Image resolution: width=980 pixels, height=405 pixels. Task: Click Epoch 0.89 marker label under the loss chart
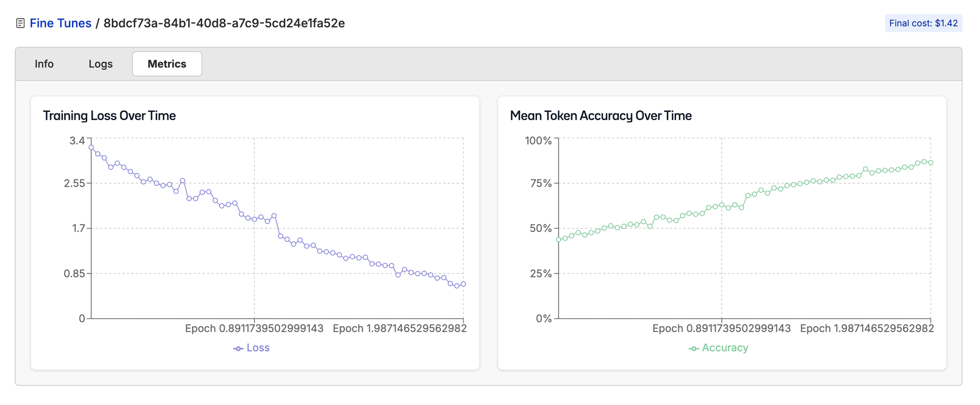254,329
